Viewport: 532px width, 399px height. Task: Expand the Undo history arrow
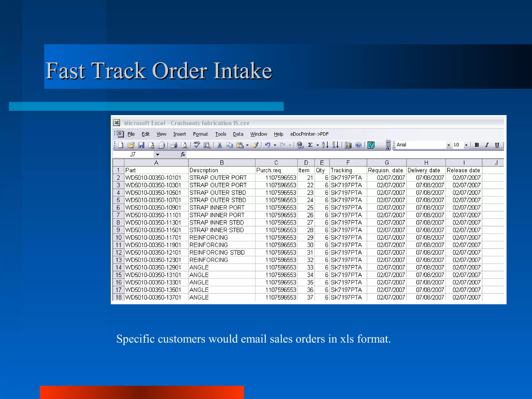[x=275, y=145]
